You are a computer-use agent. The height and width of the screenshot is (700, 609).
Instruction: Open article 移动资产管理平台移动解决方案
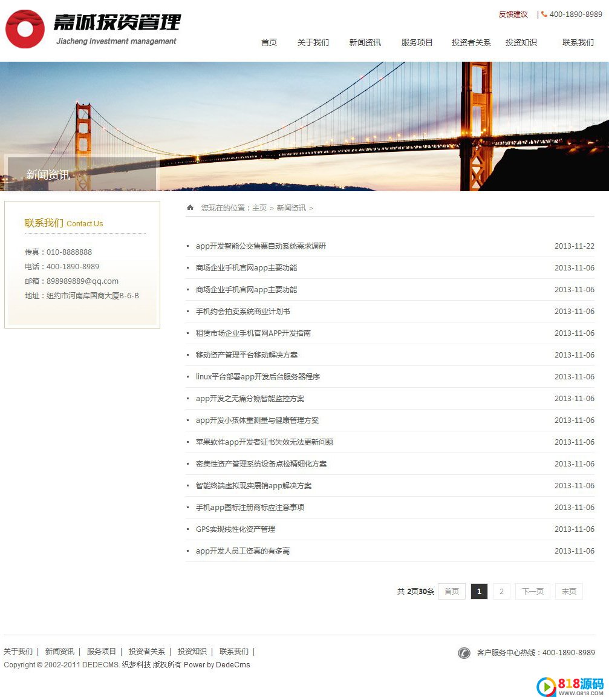point(247,355)
